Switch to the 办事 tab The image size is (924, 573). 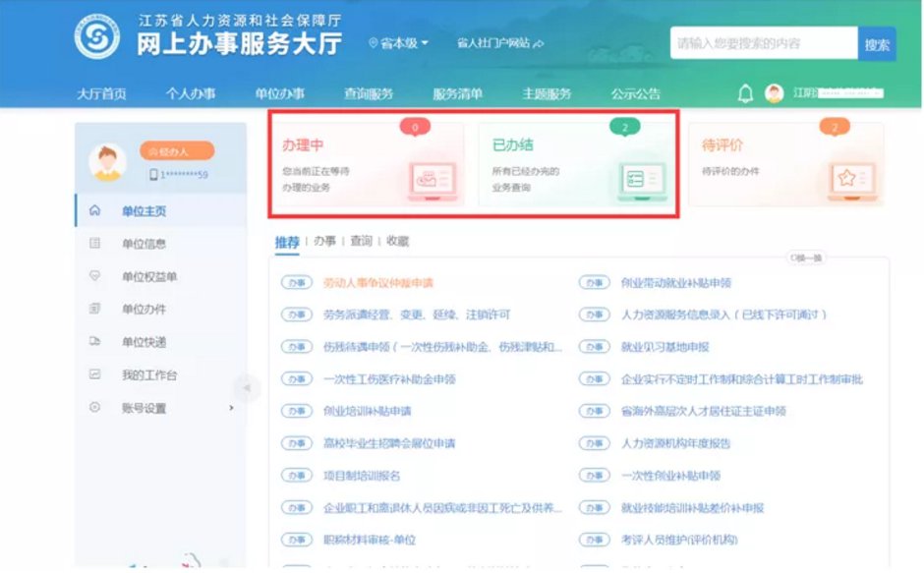[x=324, y=241]
